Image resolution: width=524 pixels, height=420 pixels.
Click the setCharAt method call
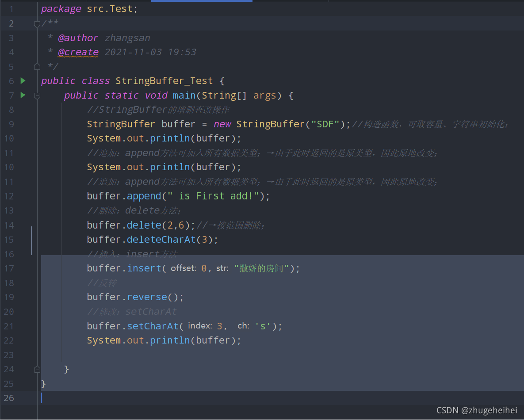pyautogui.click(x=153, y=326)
